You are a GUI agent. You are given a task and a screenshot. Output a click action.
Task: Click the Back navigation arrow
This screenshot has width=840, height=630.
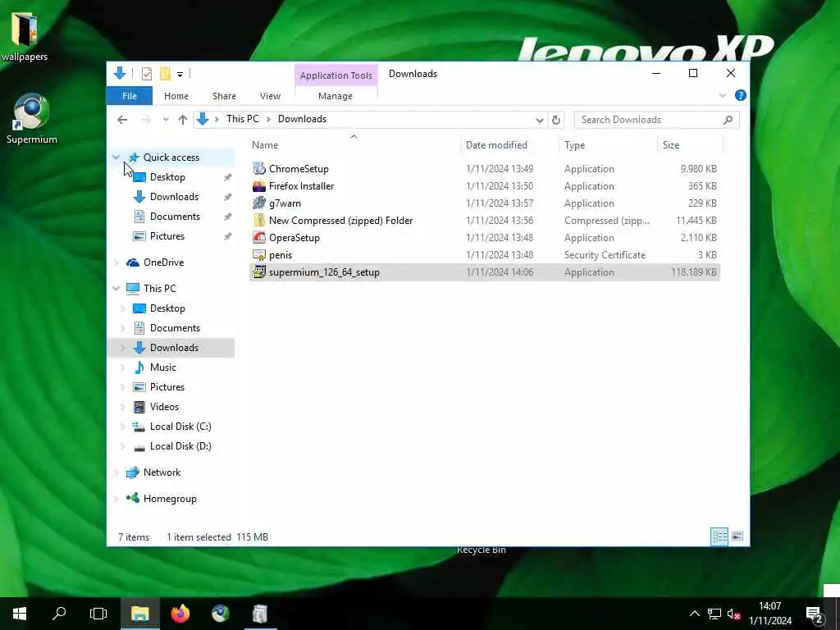point(122,120)
